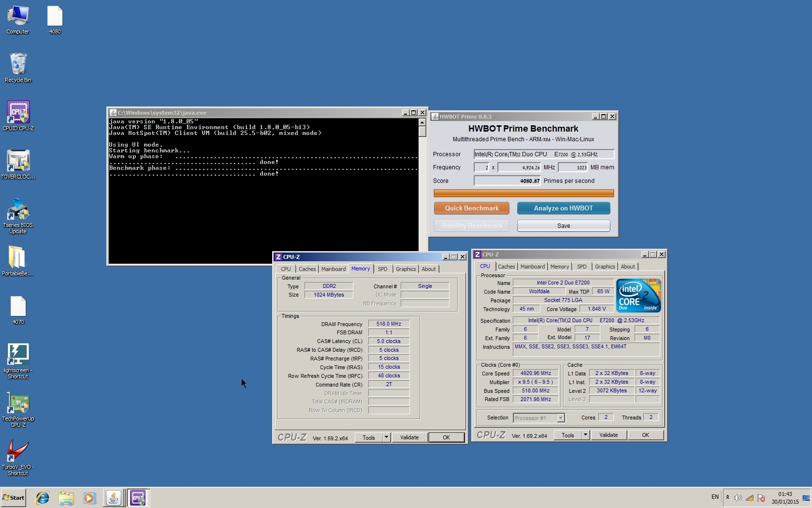The width and height of the screenshot is (812, 508).
Task: Click OK in Memory CPU-Z window
Action: (446, 437)
